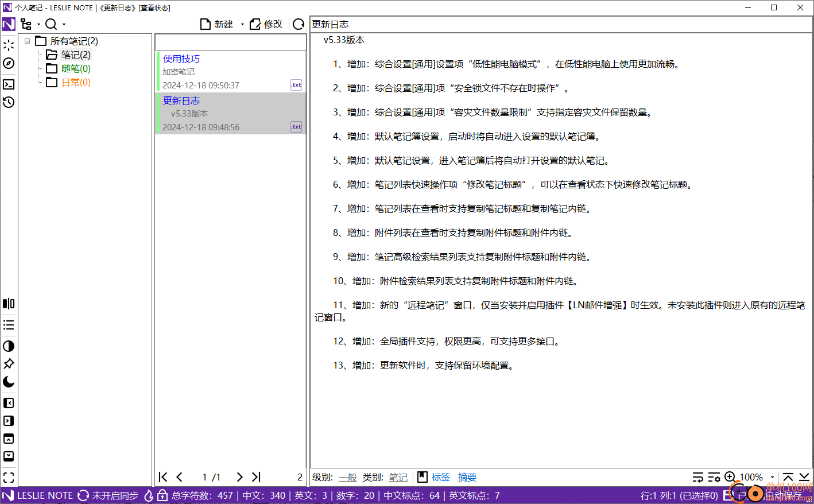Viewport: 814px width, 504px height.
Task: Click the refresh circular arrow icon
Action: tap(299, 24)
